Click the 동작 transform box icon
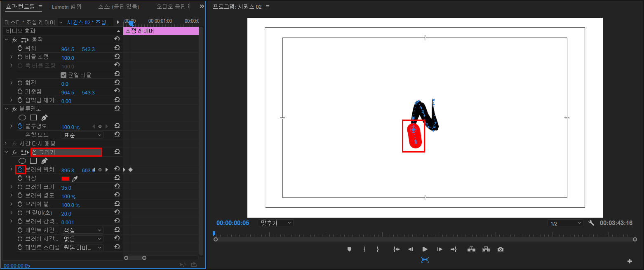This screenshot has height=270, width=644. tap(25, 40)
